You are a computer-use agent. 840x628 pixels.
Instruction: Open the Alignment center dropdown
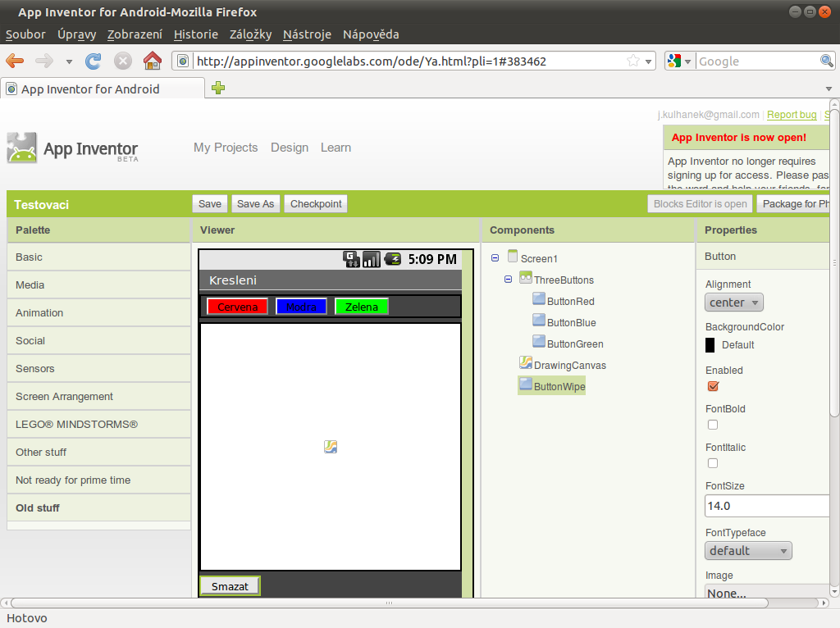click(x=734, y=303)
